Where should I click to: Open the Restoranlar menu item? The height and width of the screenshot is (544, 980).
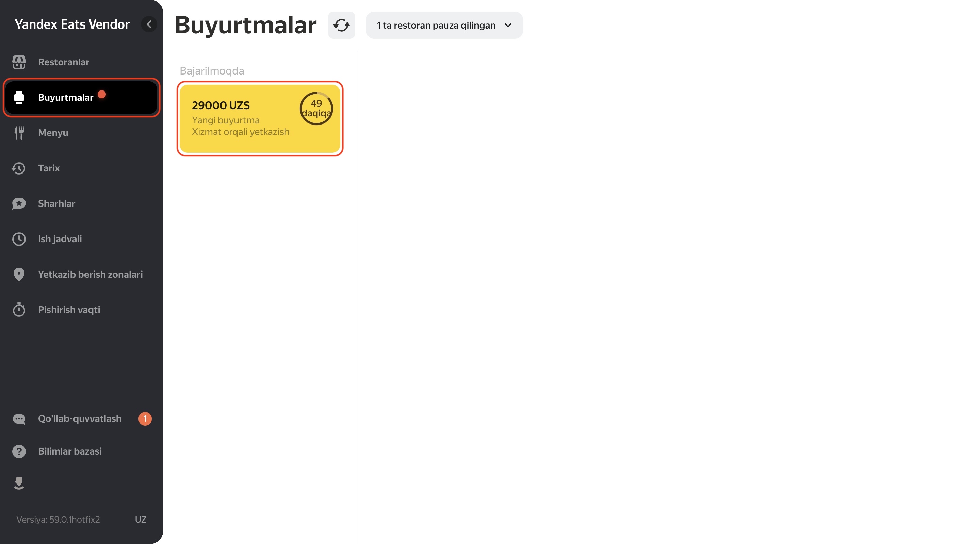tap(81, 62)
